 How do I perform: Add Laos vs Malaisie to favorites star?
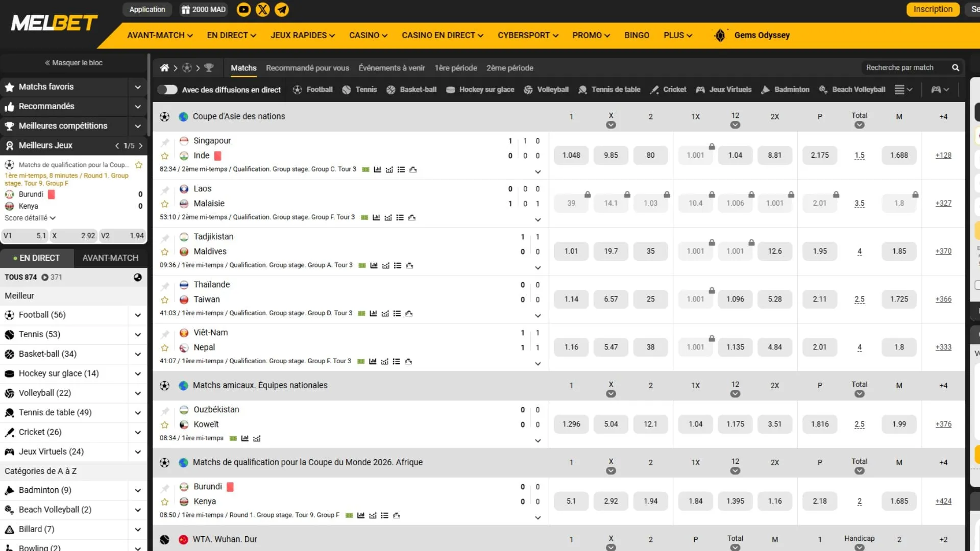coord(165,204)
